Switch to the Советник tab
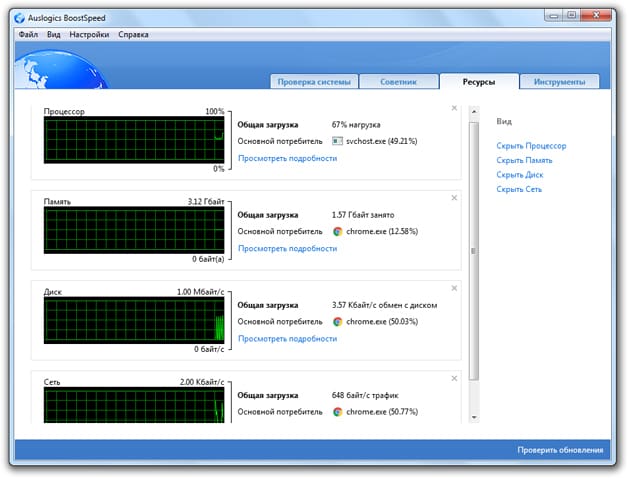Image resolution: width=628 pixels, height=478 pixels. point(399,82)
